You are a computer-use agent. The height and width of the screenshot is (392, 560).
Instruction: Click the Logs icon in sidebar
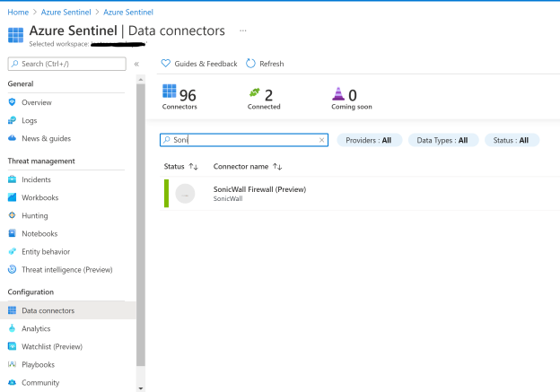13,120
